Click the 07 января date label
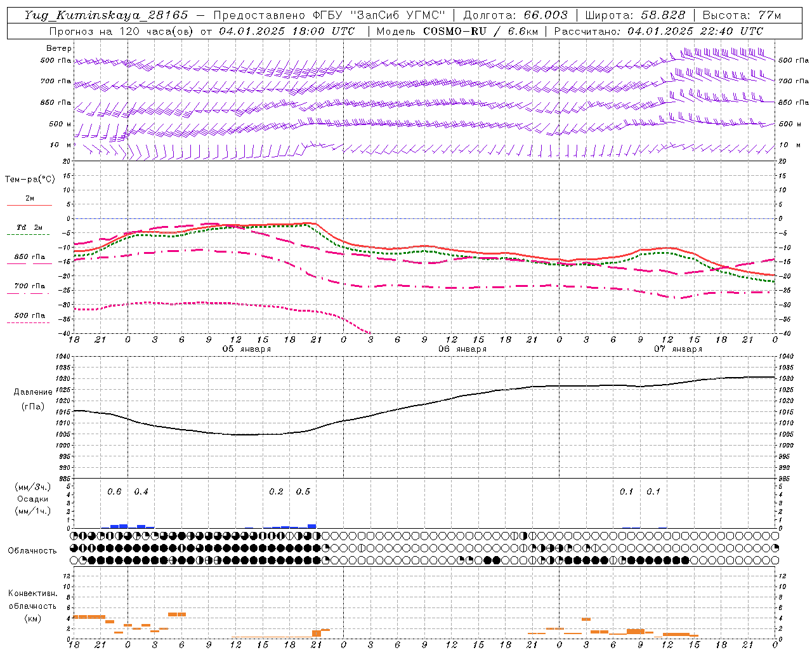The image size is (812, 650). click(678, 349)
